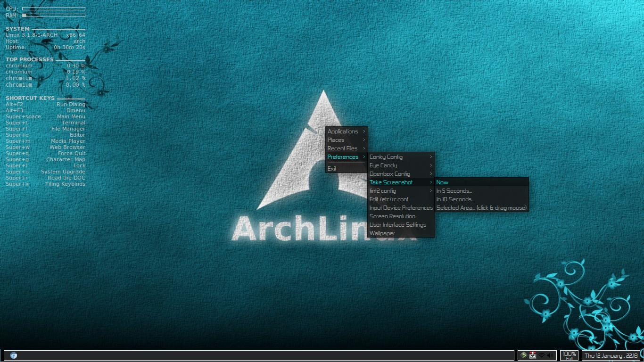Open Screen Resolution settings

pos(401,216)
